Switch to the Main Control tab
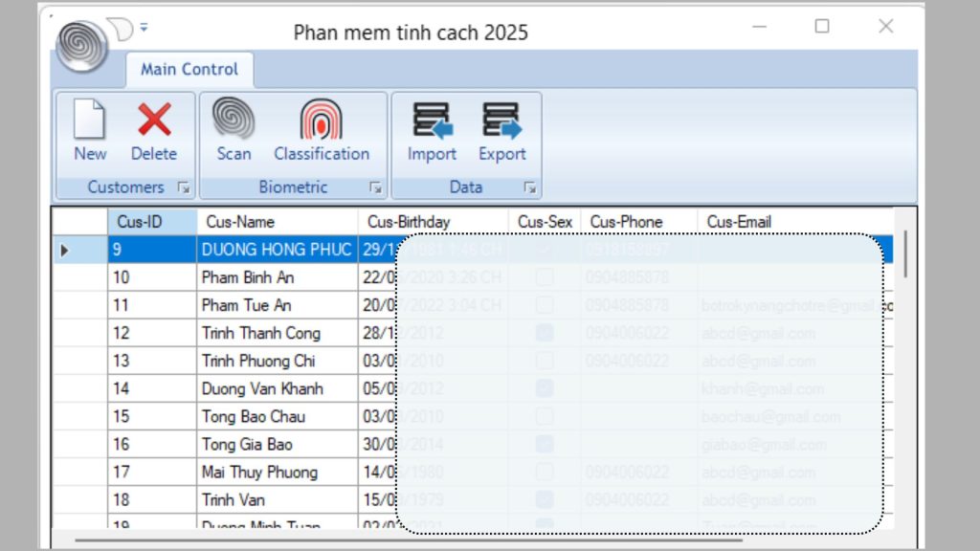980x551 pixels. tap(189, 69)
